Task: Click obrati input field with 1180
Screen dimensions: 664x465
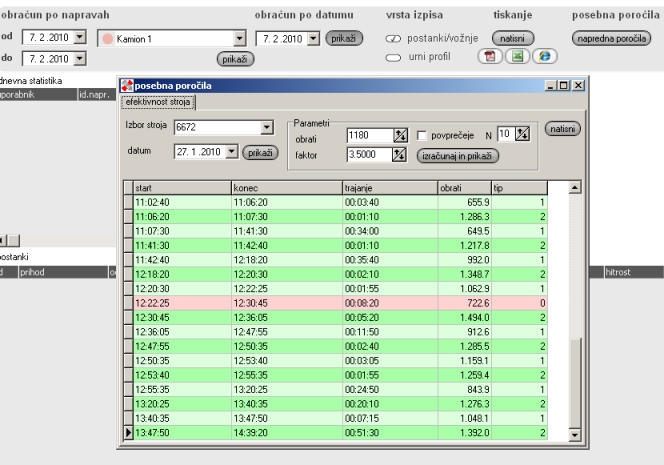Action: pyautogui.click(x=370, y=135)
